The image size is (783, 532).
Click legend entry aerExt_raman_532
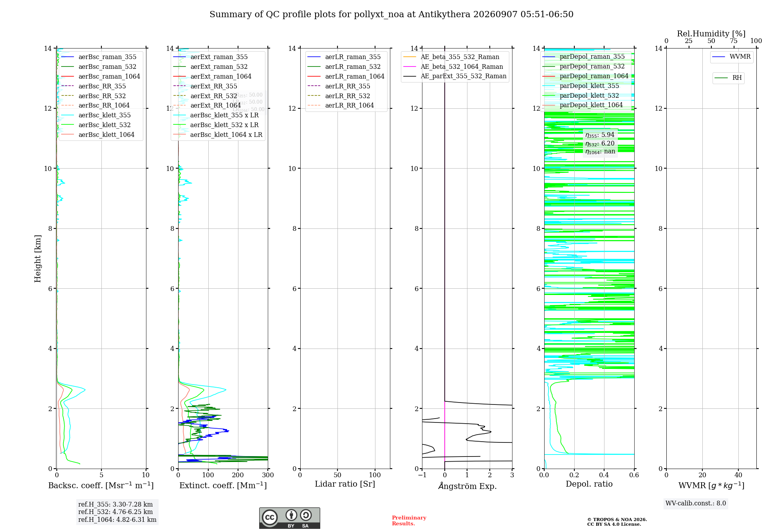tap(211, 66)
